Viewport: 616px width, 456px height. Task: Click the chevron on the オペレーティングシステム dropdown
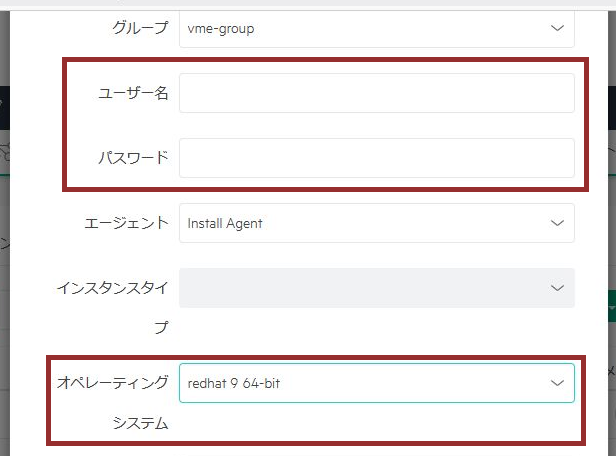pos(557,382)
